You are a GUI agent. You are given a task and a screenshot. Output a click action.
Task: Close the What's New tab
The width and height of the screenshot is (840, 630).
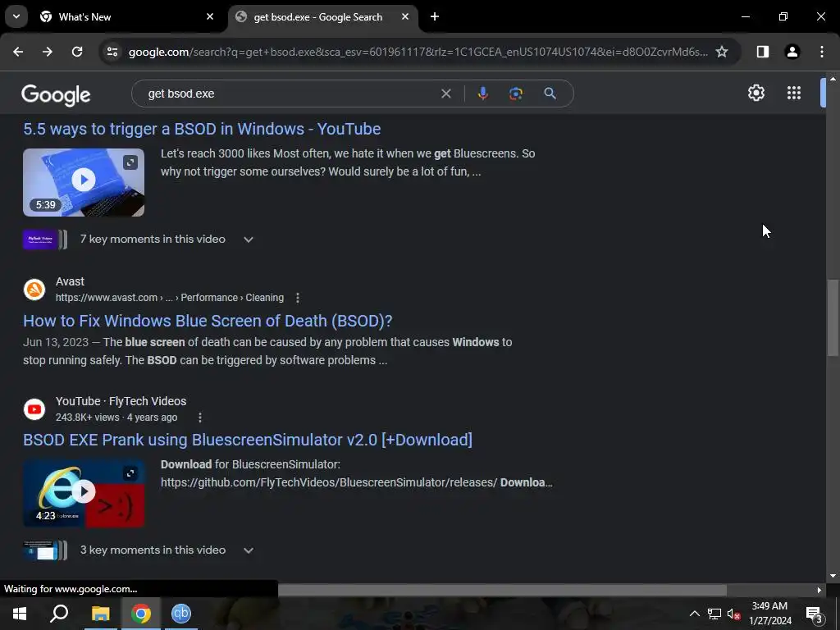coord(210,16)
